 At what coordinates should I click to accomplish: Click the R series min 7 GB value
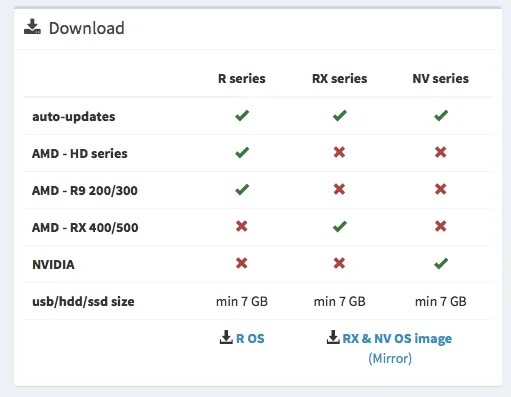coord(242,302)
